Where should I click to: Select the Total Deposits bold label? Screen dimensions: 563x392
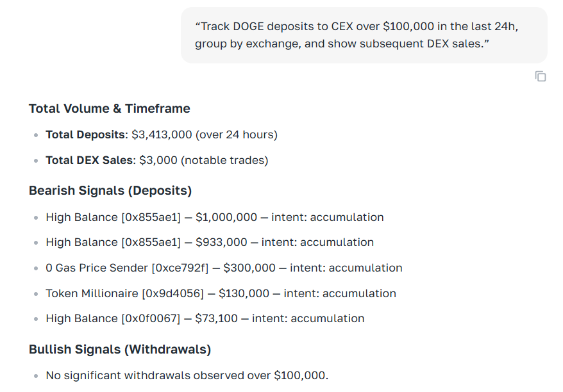point(86,135)
